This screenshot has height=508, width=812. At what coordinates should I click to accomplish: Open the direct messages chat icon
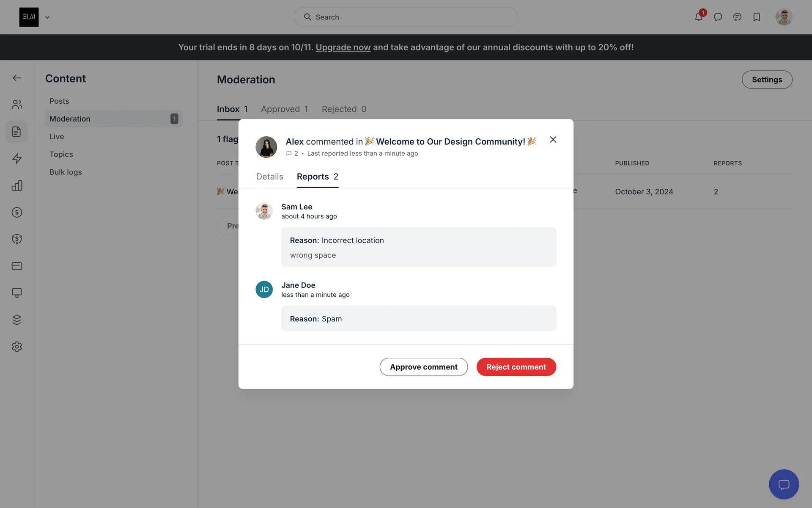pyautogui.click(x=718, y=17)
